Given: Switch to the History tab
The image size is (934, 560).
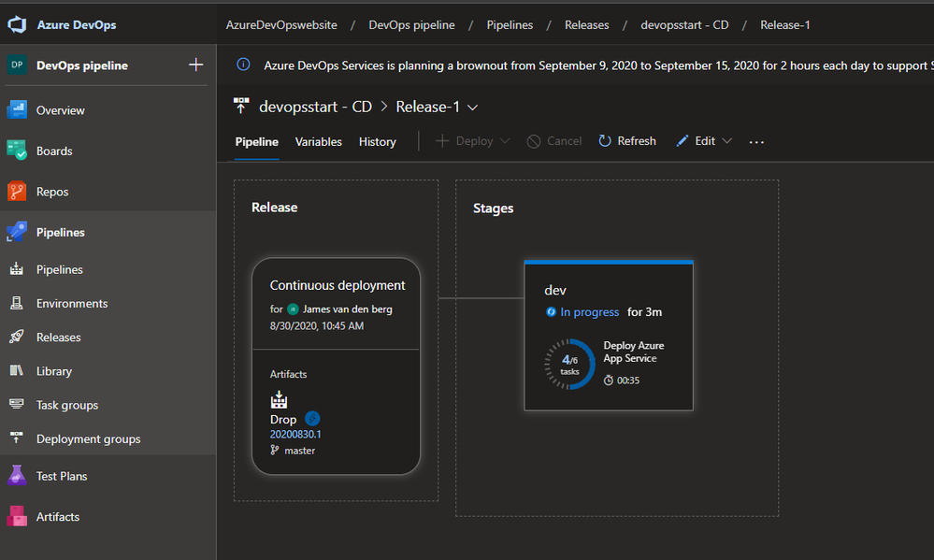Looking at the screenshot, I should (377, 142).
